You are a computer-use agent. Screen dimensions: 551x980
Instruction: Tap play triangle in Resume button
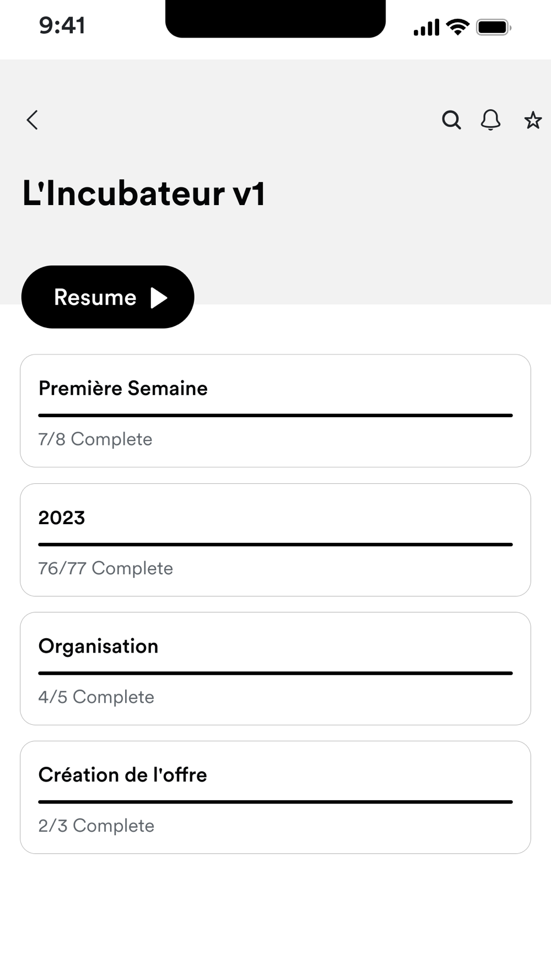(x=159, y=298)
